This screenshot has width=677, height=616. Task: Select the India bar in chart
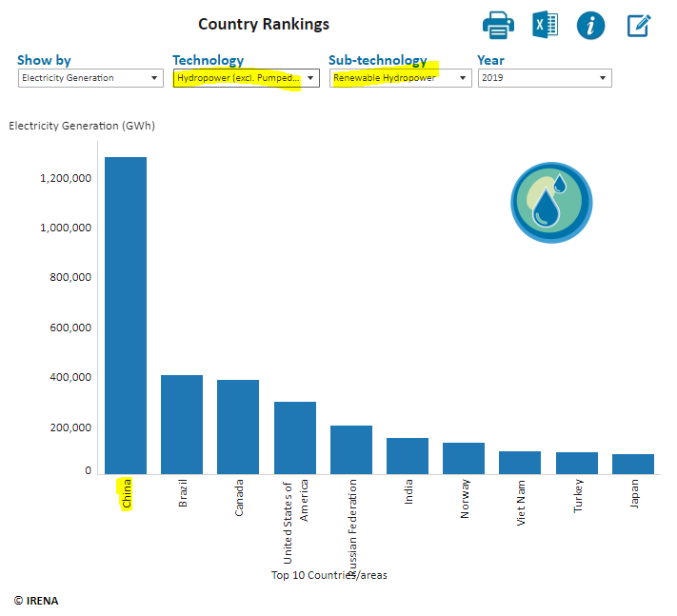[x=408, y=456]
